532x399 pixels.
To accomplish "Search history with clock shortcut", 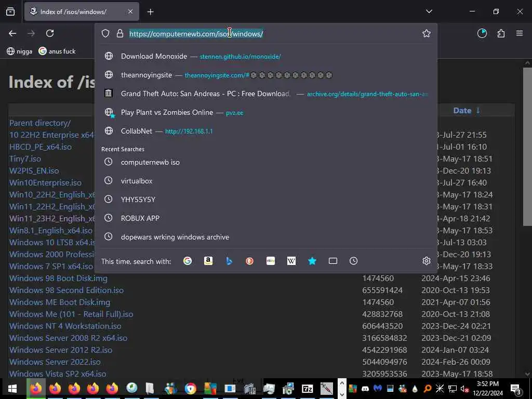I will point(353,261).
